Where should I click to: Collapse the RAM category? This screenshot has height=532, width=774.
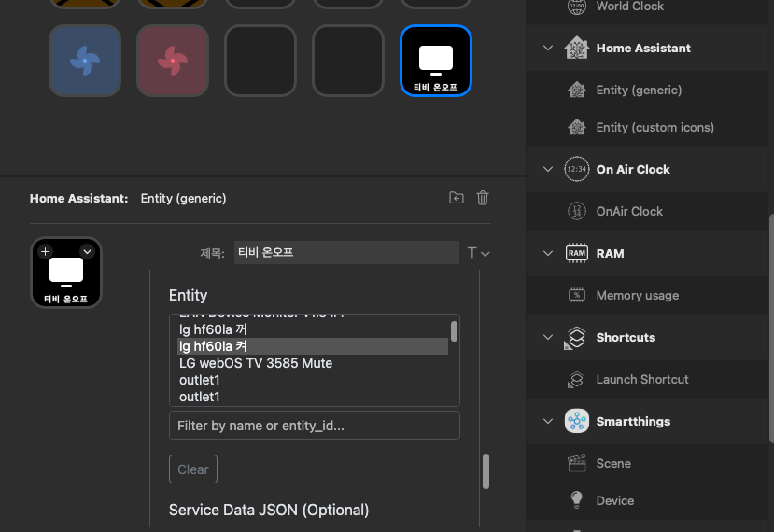tap(548, 254)
